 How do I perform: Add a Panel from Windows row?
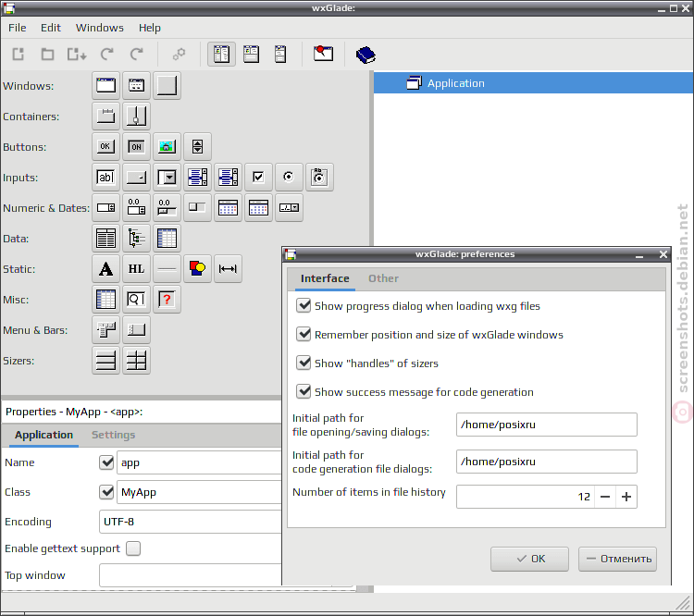coord(167,85)
